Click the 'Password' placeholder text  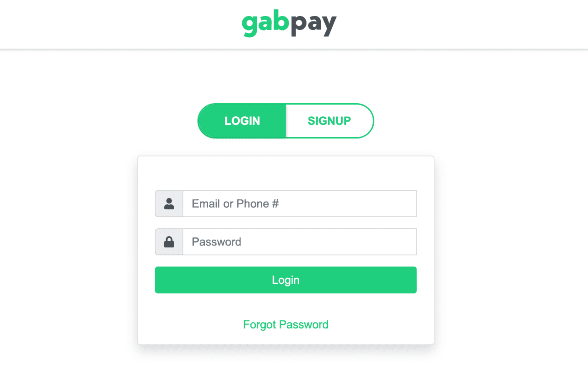(216, 242)
